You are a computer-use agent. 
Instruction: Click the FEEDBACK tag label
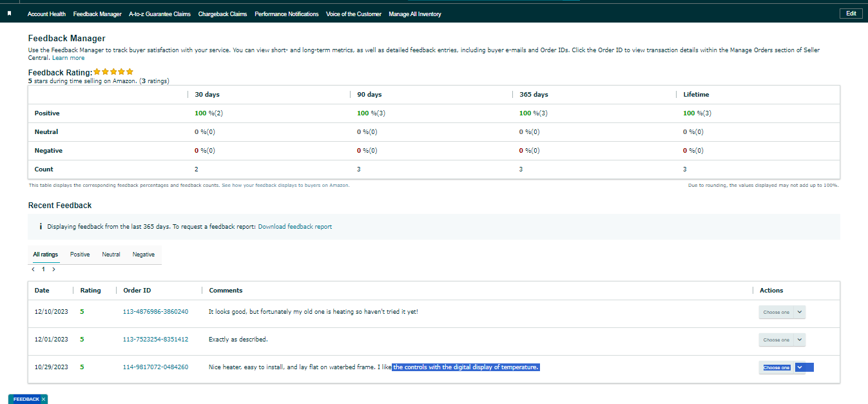click(x=26, y=399)
